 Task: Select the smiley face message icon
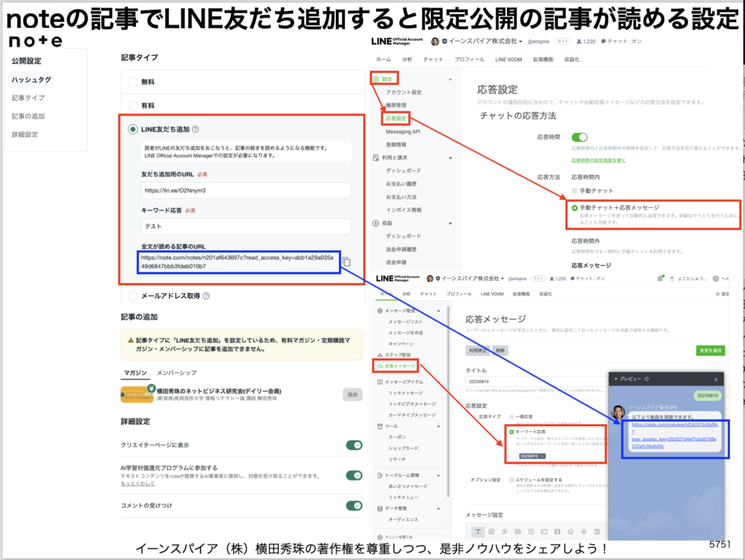570,532
